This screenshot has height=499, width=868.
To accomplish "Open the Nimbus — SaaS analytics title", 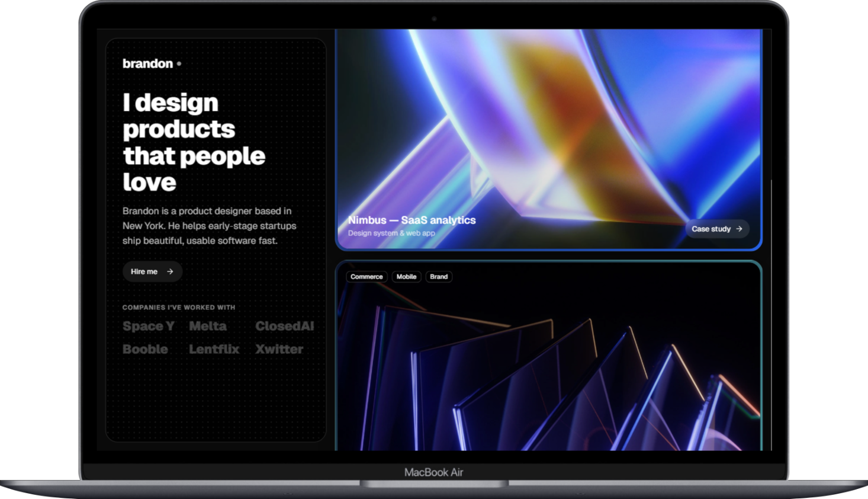I will pyautogui.click(x=412, y=220).
